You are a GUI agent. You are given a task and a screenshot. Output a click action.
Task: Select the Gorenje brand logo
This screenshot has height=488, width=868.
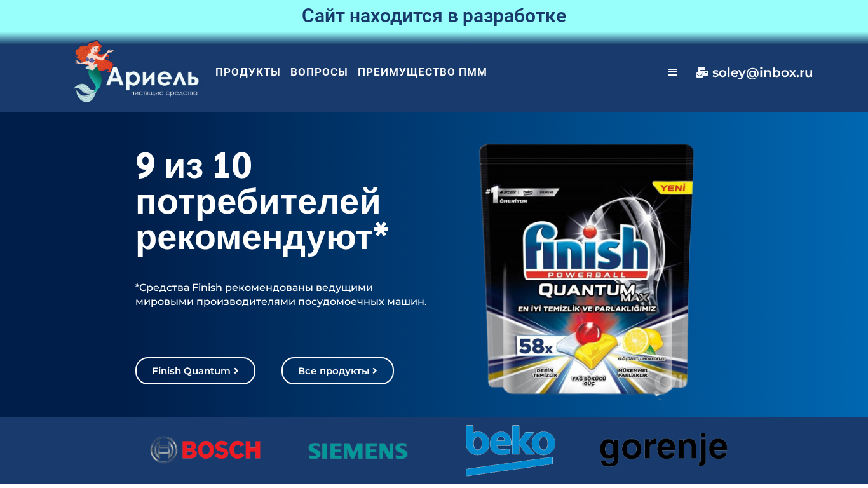click(663, 450)
